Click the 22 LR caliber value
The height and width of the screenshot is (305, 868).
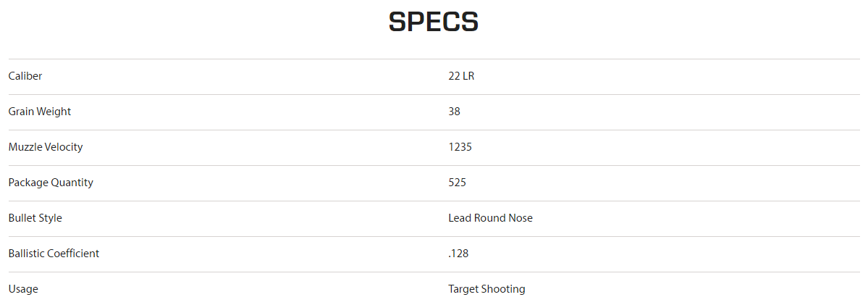[x=461, y=76]
